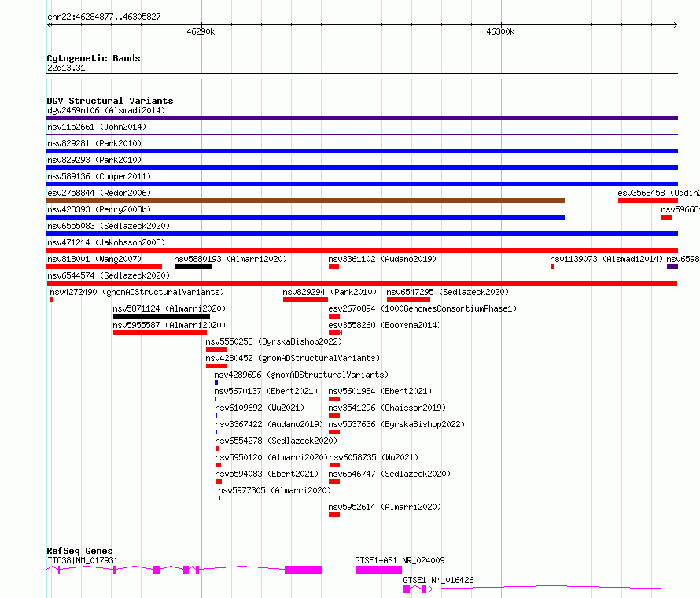Select nsv5550253 (ByrskaBishop2022) label
Image resolution: width=700 pixels, height=598 pixels.
point(274,341)
